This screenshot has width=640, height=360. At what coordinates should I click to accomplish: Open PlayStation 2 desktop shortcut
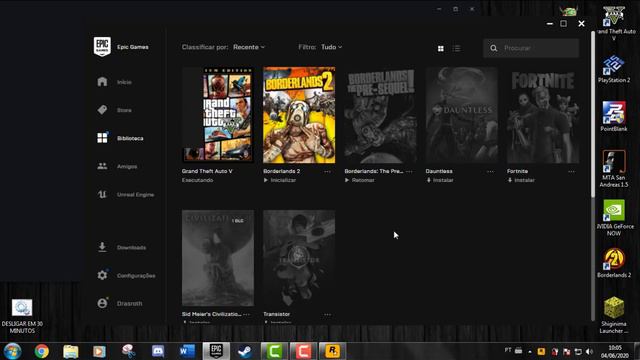pyautogui.click(x=614, y=69)
